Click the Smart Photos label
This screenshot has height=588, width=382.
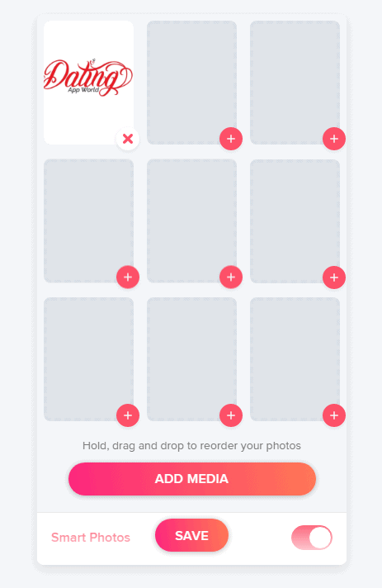pyautogui.click(x=91, y=538)
